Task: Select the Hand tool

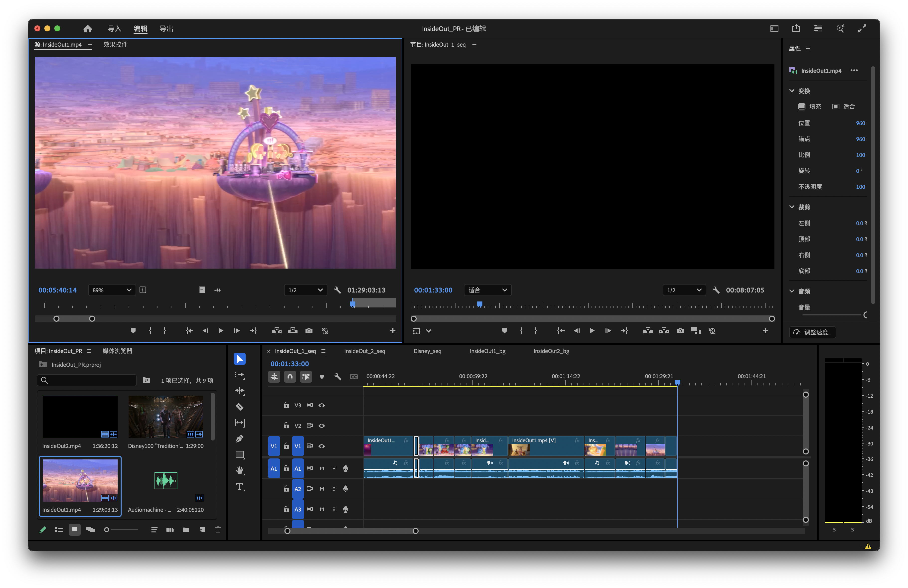Action: click(240, 470)
